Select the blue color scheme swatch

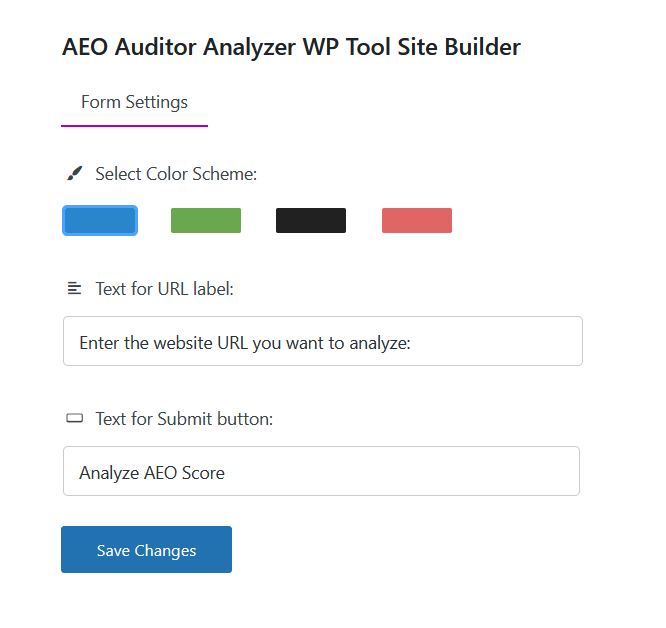click(x=100, y=220)
